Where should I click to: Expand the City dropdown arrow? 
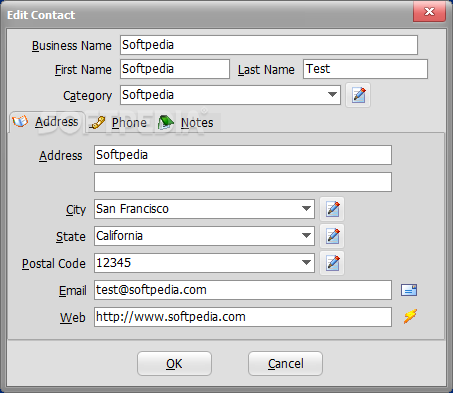coord(306,209)
